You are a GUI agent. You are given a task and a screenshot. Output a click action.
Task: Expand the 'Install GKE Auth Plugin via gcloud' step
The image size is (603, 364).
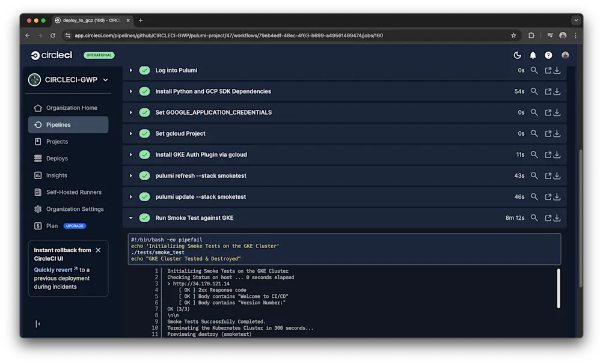[x=130, y=154]
